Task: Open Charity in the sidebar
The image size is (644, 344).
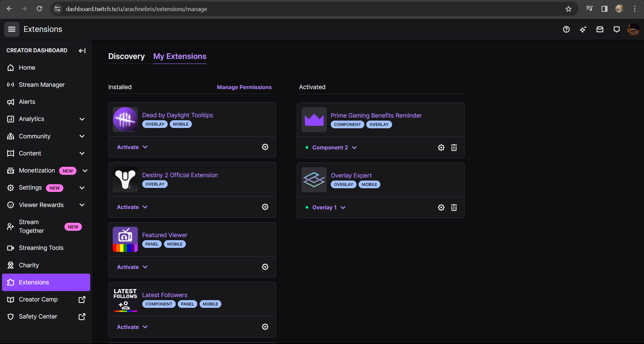Action: tap(46, 265)
